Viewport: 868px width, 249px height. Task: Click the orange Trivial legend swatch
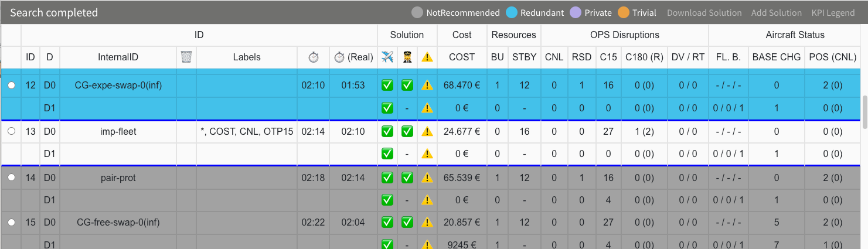pyautogui.click(x=624, y=12)
